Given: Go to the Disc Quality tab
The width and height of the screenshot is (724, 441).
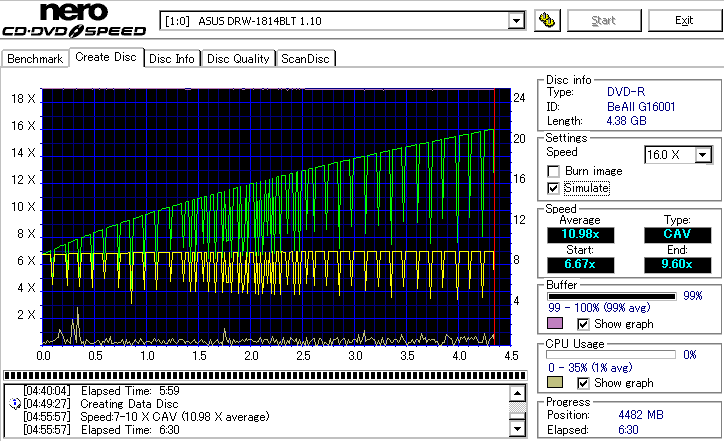Looking at the screenshot, I should (x=238, y=59).
